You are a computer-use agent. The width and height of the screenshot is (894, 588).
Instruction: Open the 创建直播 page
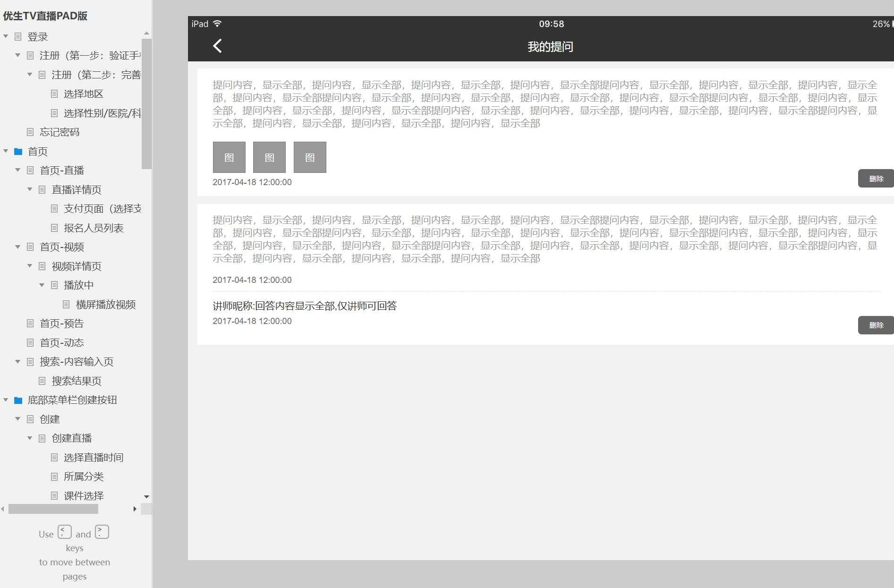pos(72,438)
